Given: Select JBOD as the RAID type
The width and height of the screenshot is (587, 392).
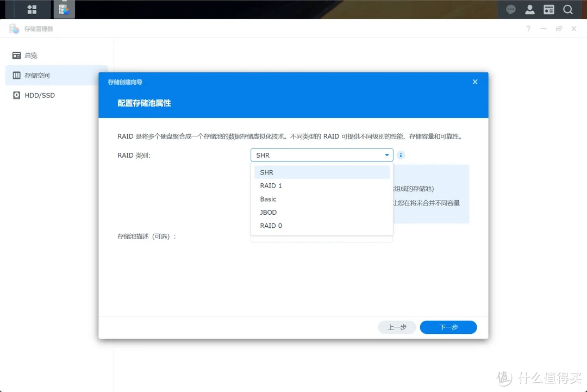Looking at the screenshot, I should coord(268,212).
